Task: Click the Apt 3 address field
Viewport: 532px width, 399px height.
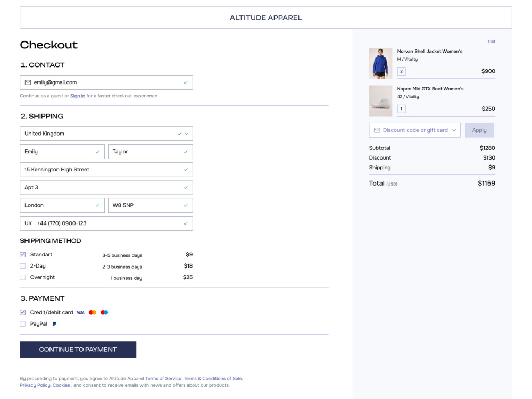Action: [x=106, y=188]
